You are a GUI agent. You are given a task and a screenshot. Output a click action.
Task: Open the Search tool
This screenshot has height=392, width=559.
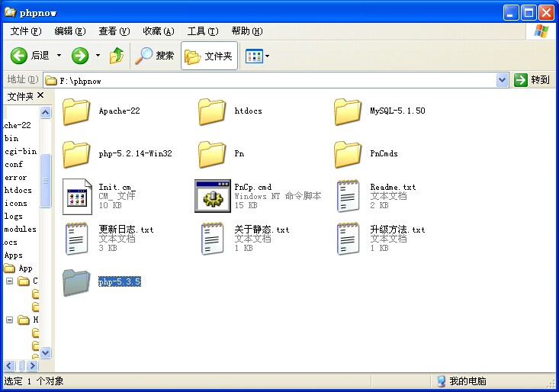155,56
